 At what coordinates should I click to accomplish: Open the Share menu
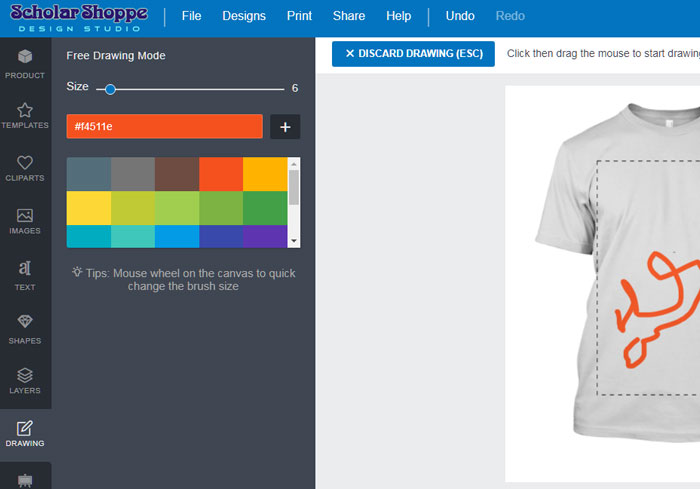pyautogui.click(x=349, y=16)
